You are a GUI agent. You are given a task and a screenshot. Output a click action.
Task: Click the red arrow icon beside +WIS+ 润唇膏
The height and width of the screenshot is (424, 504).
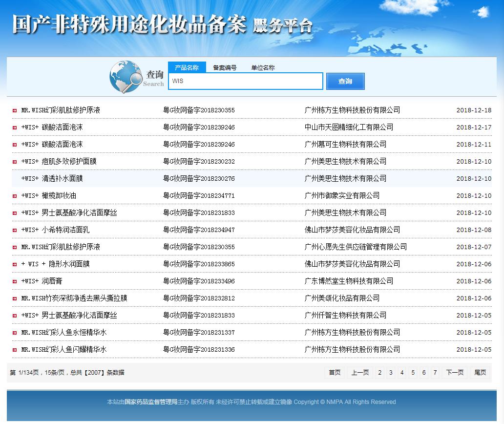[x=15, y=281]
